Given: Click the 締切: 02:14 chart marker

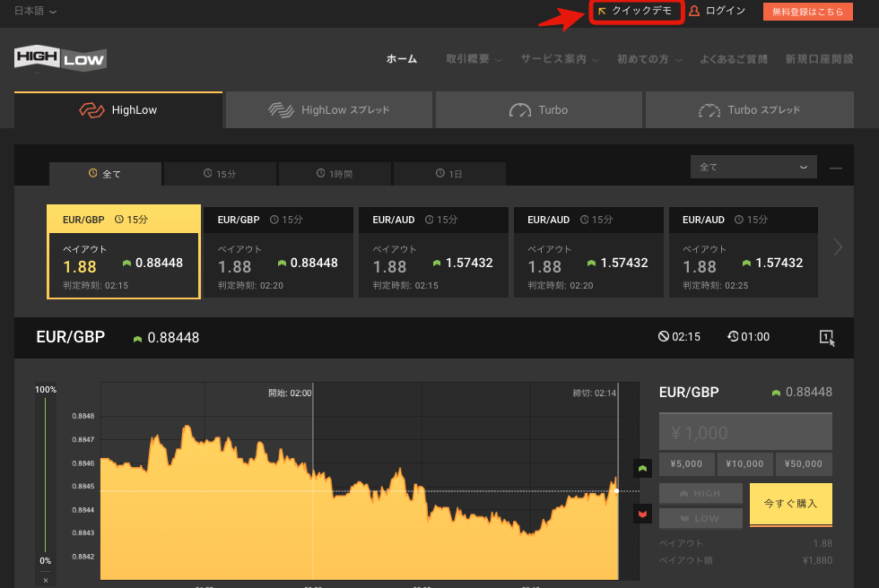Looking at the screenshot, I should pyautogui.click(x=594, y=393).
